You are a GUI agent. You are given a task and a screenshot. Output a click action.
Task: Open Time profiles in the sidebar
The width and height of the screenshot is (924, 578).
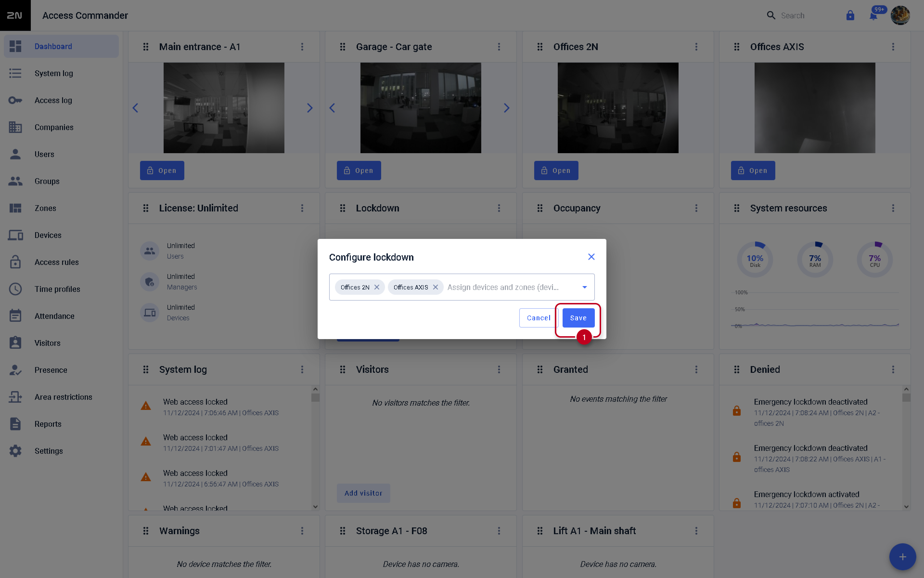tap(61, 289)
